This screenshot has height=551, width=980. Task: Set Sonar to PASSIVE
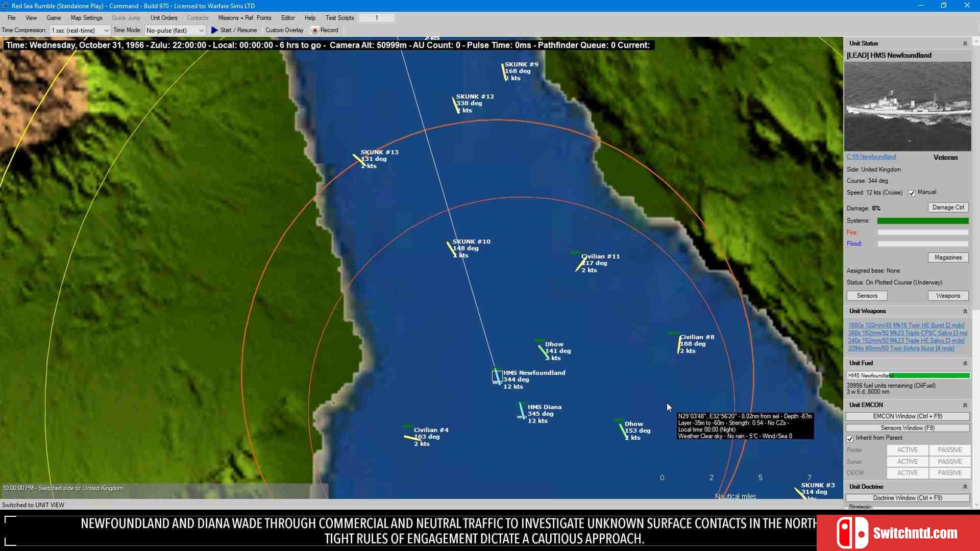949,462
